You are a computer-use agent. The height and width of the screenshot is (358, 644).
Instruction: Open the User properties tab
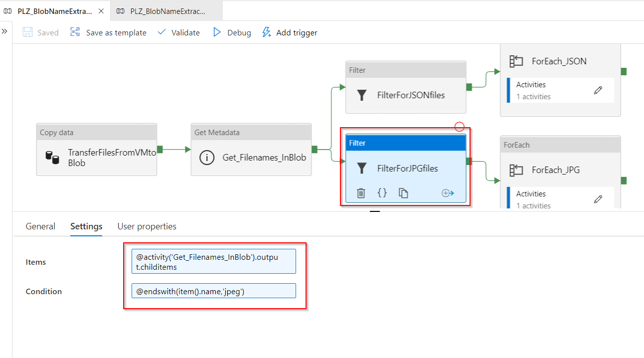pos(147,226)
